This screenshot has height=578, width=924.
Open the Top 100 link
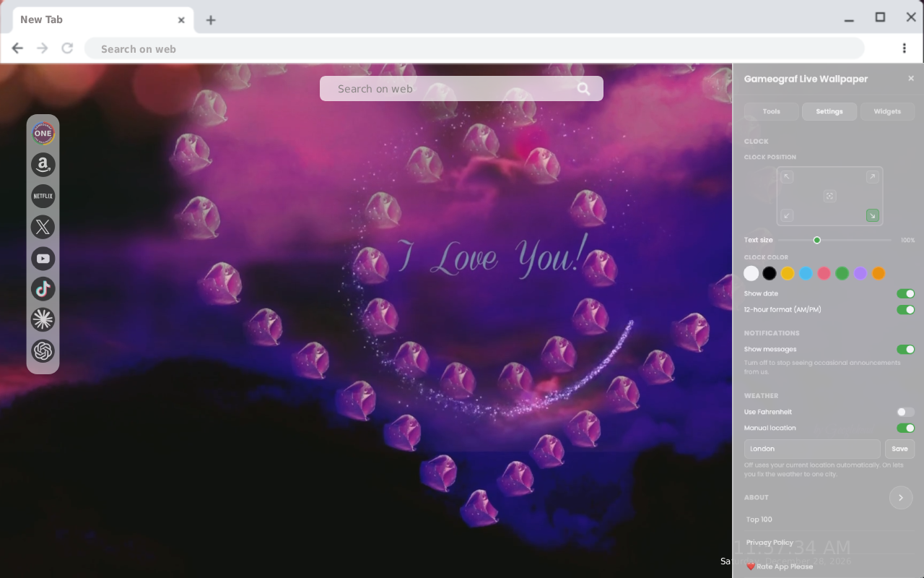759,519
